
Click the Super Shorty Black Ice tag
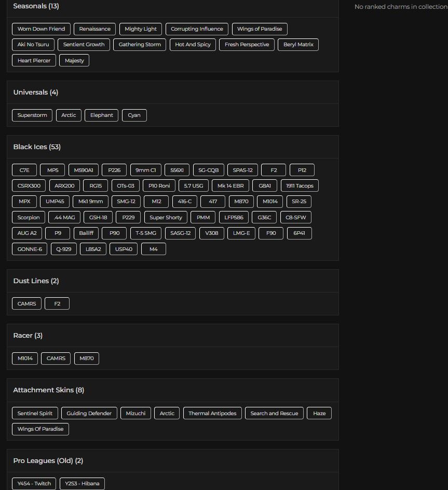(166, 218)
